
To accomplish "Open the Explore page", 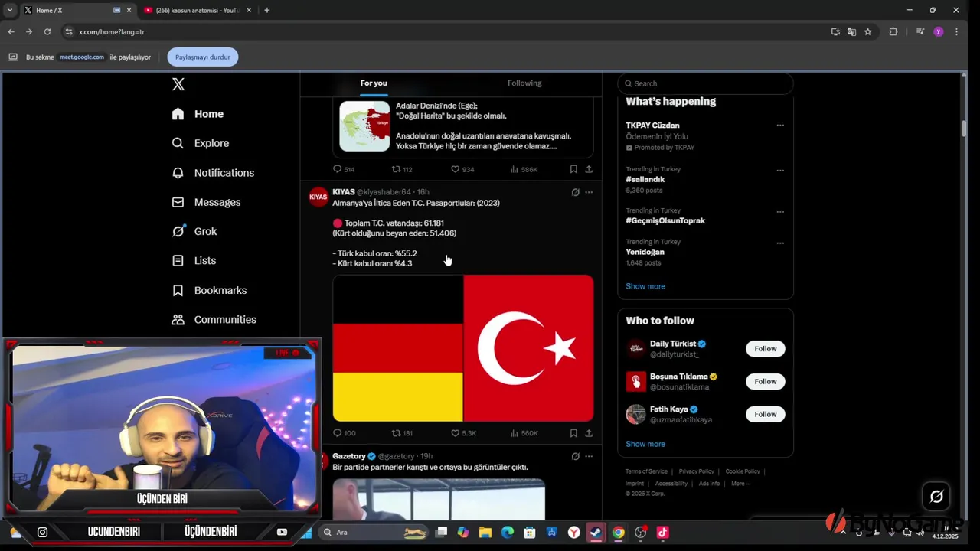I will (x=200, y=143).
